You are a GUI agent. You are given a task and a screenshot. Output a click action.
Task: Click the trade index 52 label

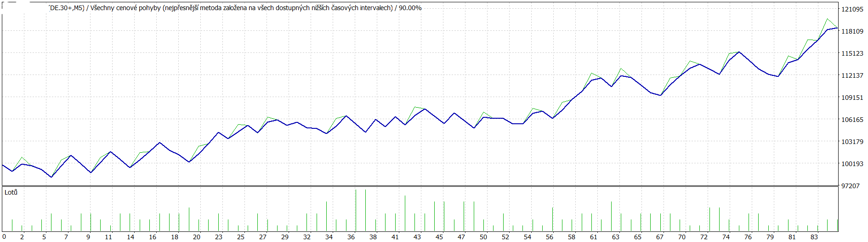point(505,237)
